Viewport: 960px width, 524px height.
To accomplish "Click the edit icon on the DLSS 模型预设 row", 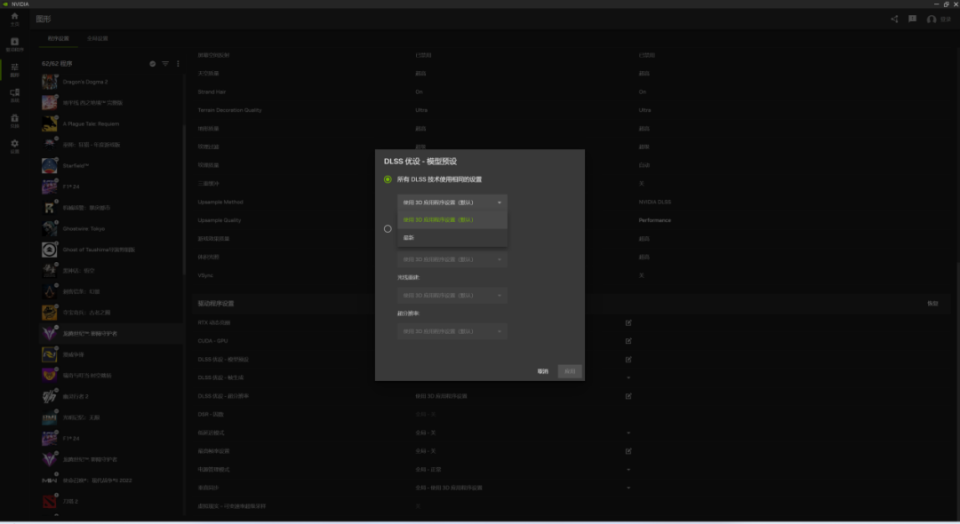I will pos(628,359).
